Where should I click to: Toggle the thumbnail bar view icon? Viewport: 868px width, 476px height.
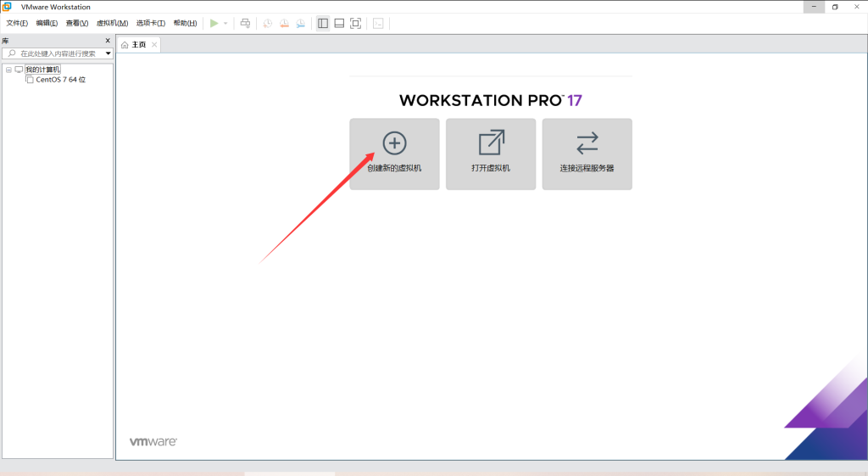pyautogui.click(x=339, y=23)
